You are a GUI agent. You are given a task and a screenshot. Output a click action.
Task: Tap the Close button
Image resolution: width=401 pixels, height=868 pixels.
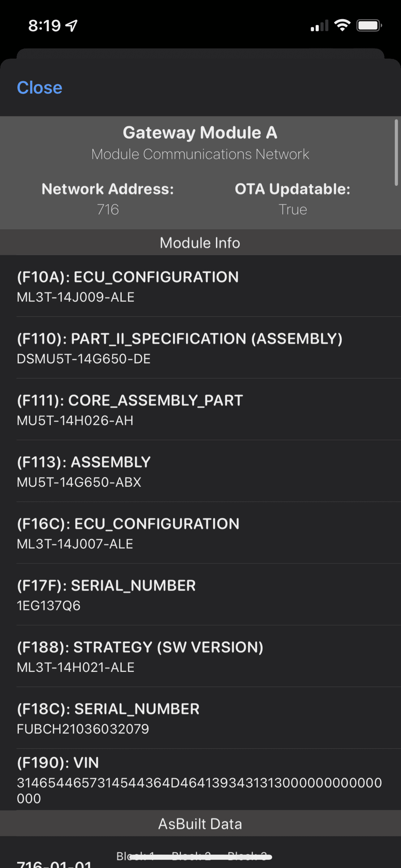[x=40, y=88]
